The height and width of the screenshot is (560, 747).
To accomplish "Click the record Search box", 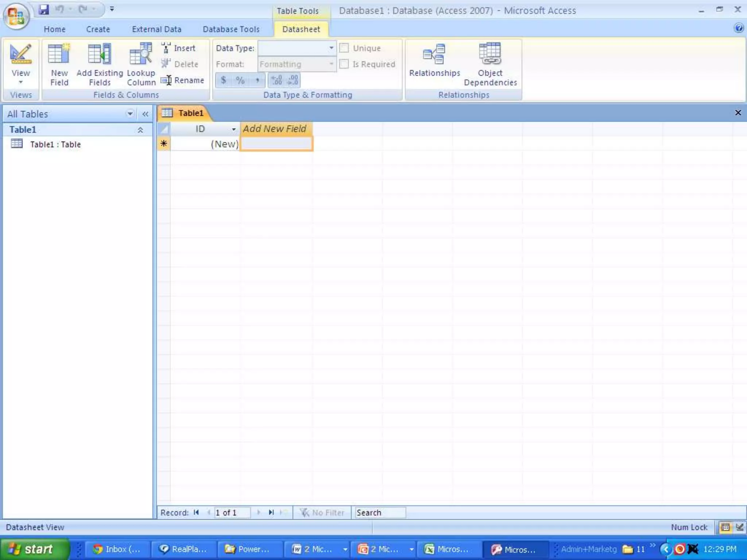I will (x=380, y=513).
